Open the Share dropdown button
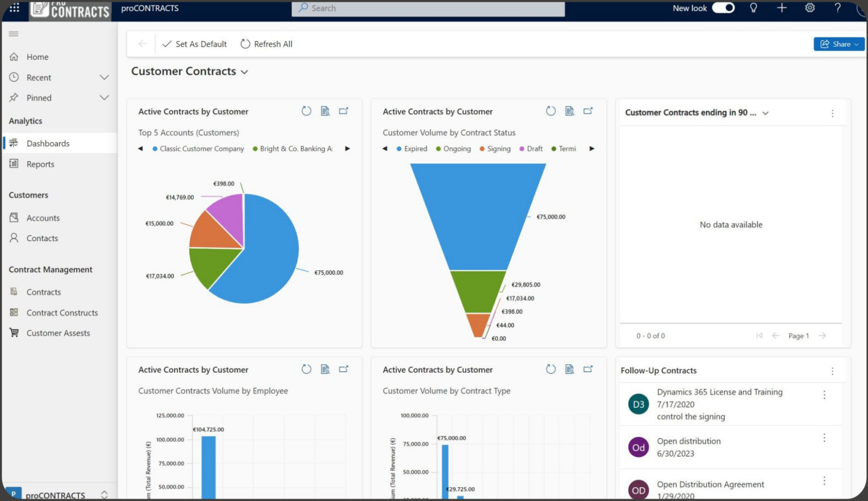Viewport: 868px width, 501px height. tap(839, 44)
